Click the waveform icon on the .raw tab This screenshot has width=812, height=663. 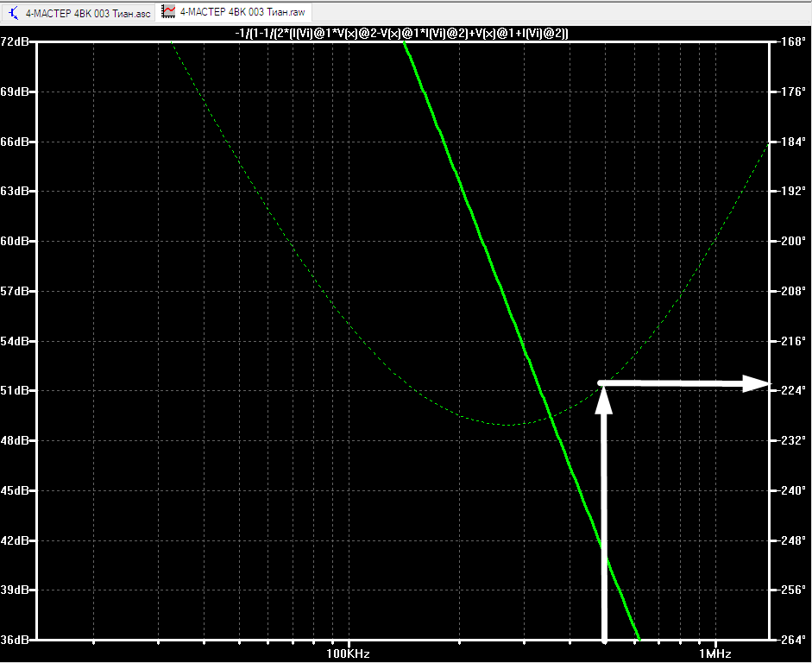click(x=168, y=11)
